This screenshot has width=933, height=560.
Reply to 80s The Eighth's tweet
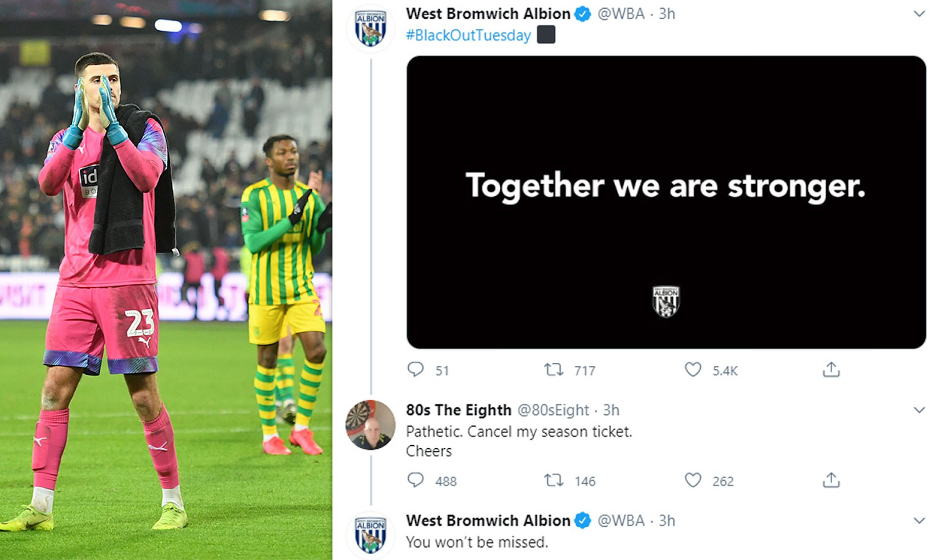click(415, 480)
